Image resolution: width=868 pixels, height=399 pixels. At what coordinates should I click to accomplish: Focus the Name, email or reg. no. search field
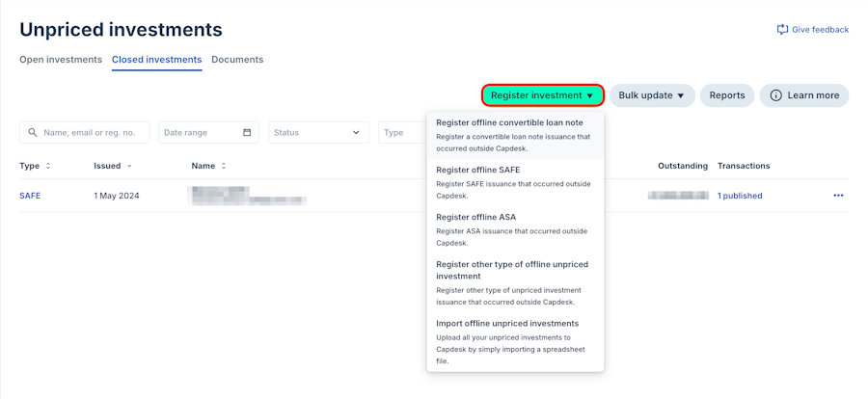pos(95,133)
